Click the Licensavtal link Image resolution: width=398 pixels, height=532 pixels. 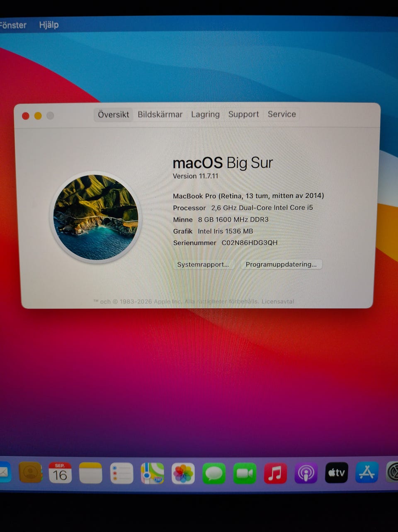click(277, 301)
